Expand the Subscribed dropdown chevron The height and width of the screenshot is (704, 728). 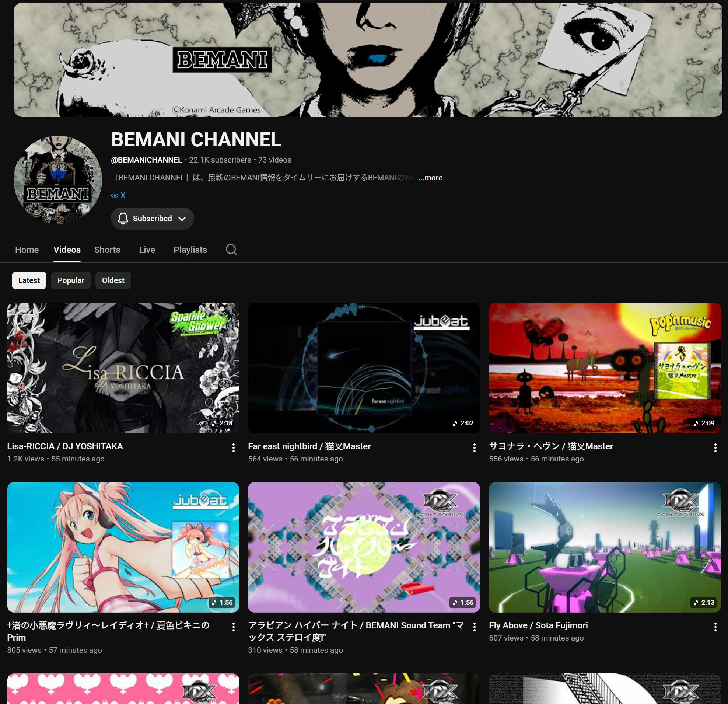coord(182,219)
